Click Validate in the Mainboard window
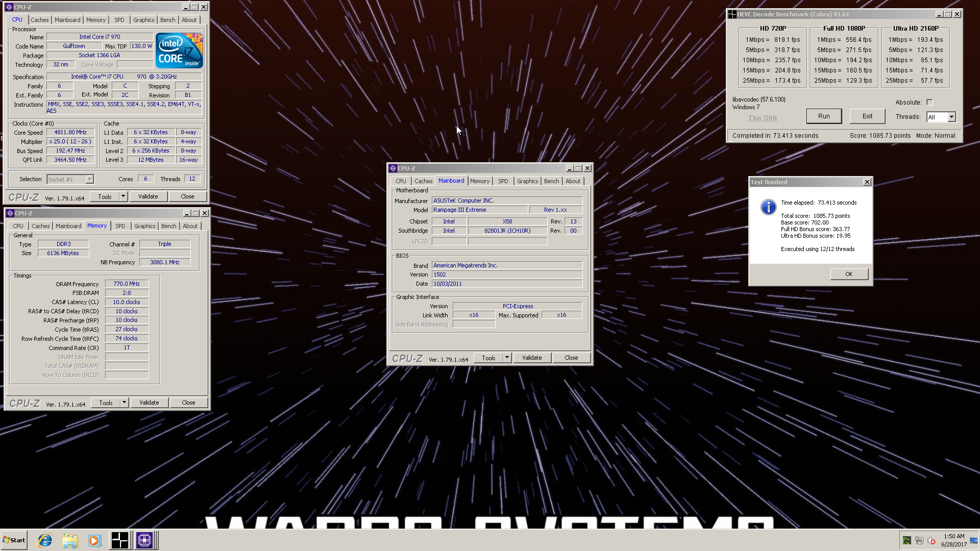This screenshot has height=551, width=980. (532, 358)
